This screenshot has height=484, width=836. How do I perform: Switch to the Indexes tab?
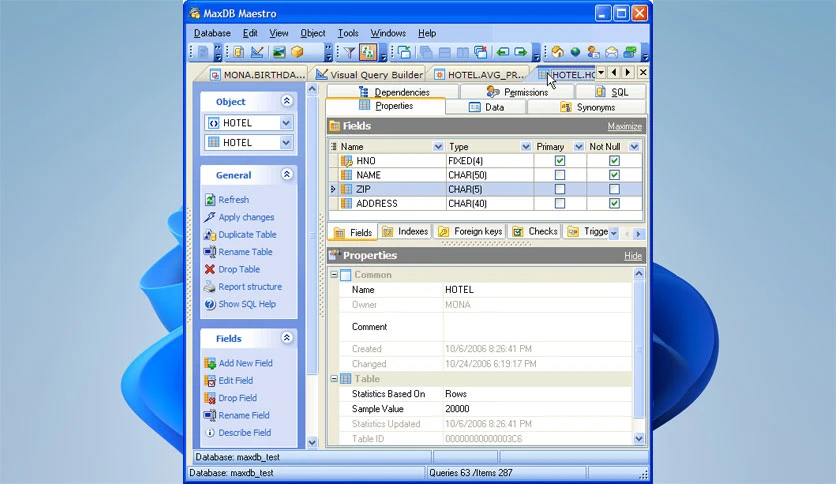tap(405, 231)
